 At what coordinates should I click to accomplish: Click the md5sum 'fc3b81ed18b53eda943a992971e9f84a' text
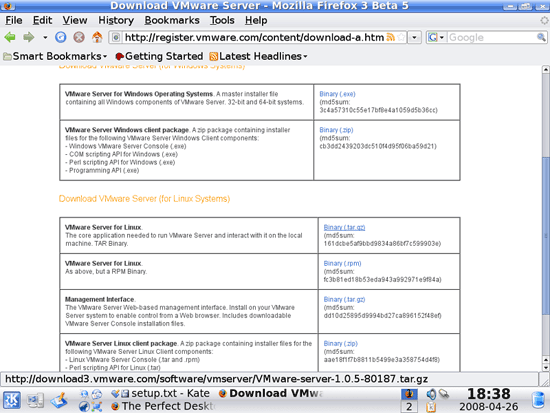tap(382, 280)
